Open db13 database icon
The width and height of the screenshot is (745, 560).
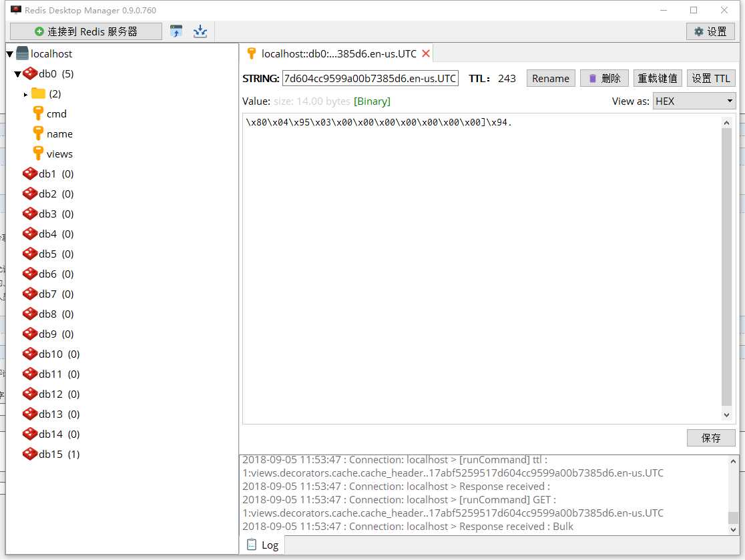point(30,414)
